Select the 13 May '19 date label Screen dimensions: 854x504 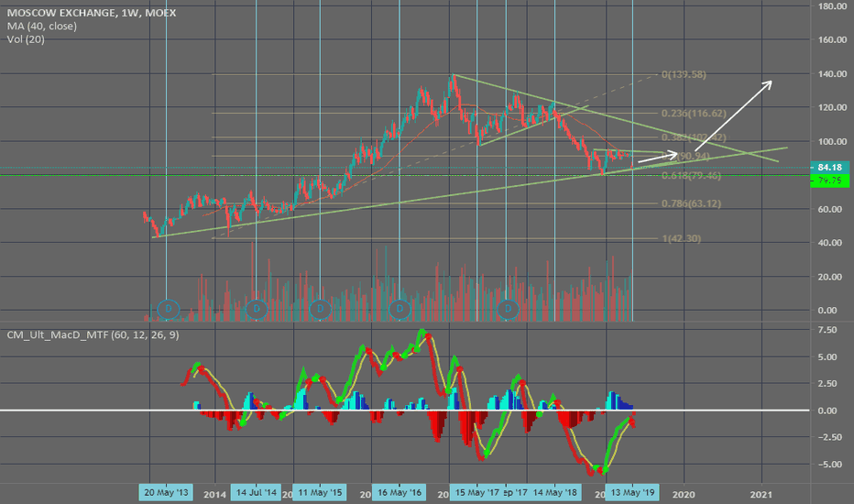click(632, 493)
